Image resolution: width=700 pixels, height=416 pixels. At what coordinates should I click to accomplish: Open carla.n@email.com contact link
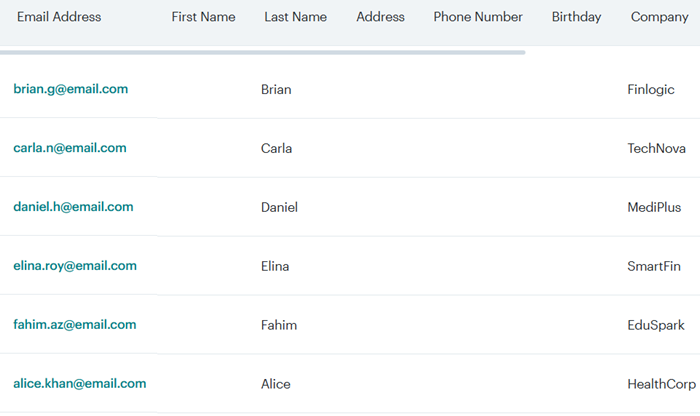pyautogui.click(x=70, y=148)
